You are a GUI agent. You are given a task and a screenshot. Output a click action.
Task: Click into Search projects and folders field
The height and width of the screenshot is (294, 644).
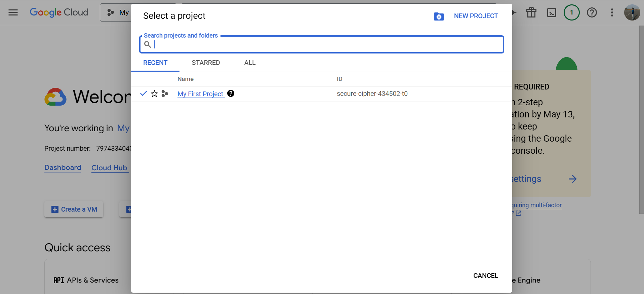coord(322,44)
